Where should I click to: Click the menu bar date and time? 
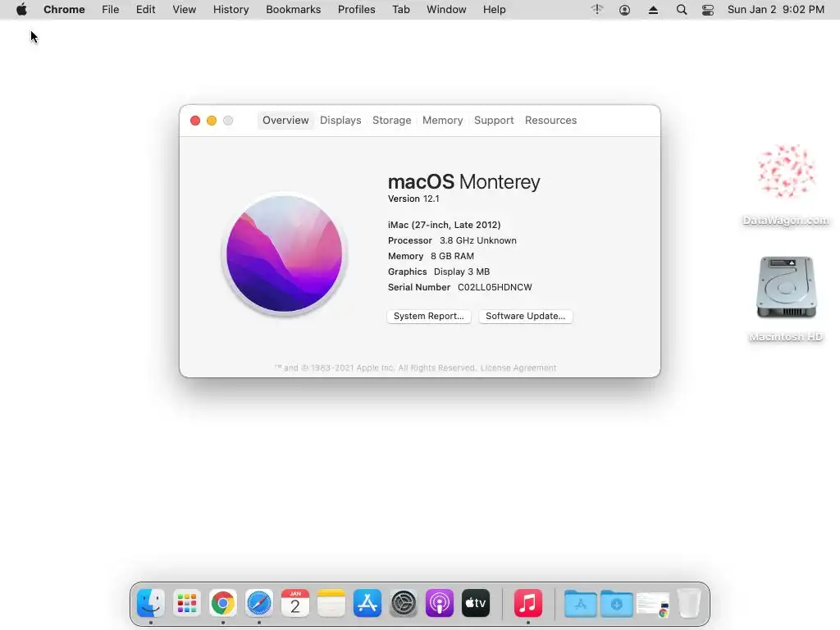point(776,10)
